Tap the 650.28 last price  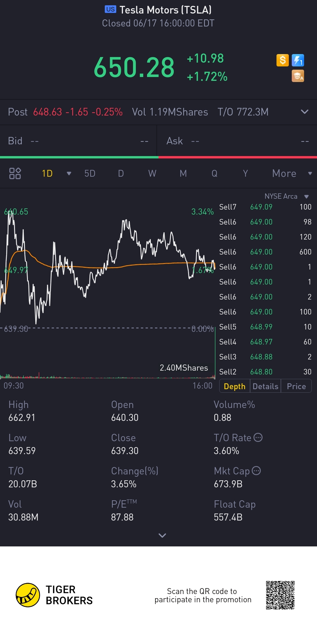tap(134, 68)
